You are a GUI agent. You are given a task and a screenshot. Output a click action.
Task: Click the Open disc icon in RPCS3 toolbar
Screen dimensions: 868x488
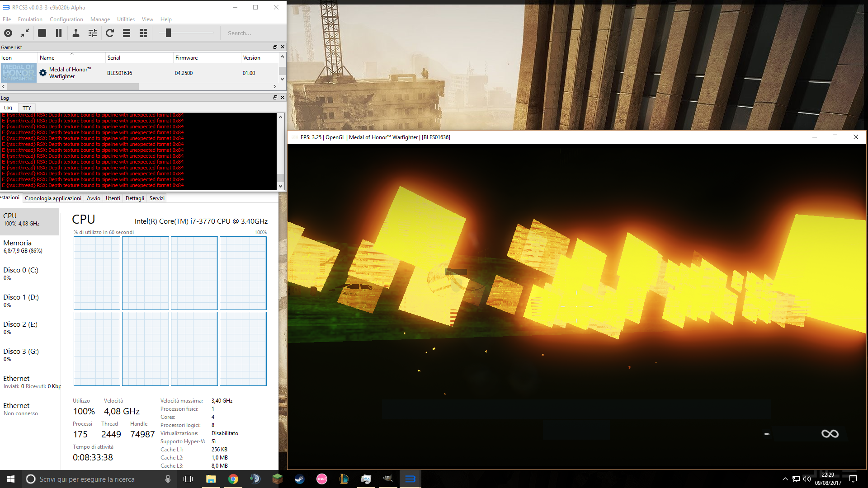(8, 33)
